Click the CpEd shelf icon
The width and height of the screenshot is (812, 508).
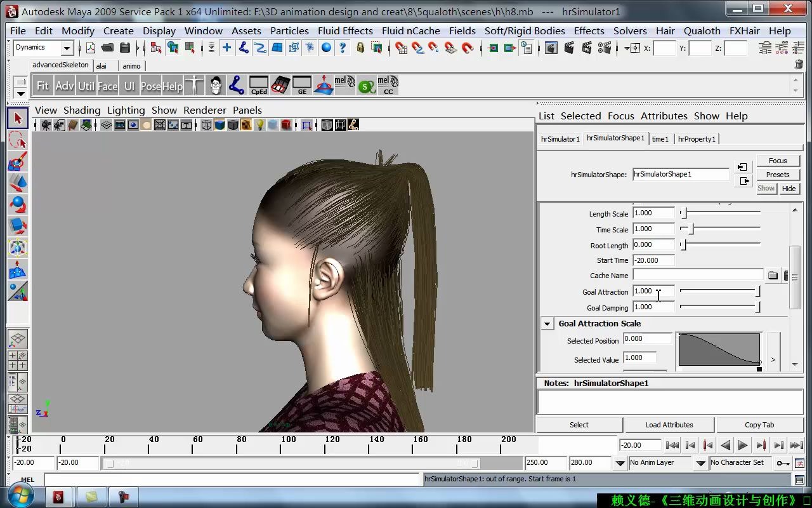pyautogui.click(x=258, y=85)
